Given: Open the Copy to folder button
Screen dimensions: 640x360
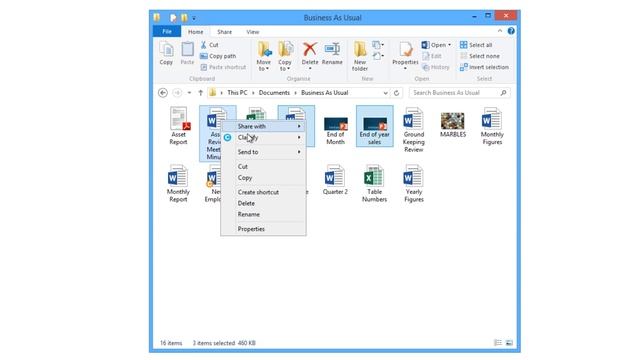Looking at the screenshot, I should point(285,56).
